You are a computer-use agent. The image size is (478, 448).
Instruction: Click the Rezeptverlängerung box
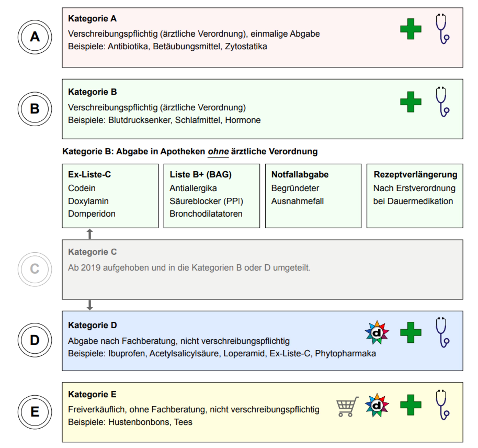tap(415, 196)
